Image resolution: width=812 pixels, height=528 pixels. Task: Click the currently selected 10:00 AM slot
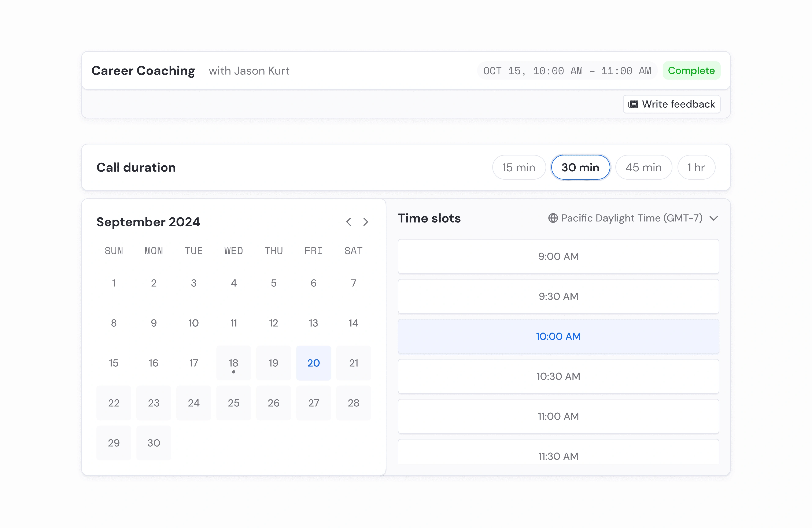tap(558, 336)
